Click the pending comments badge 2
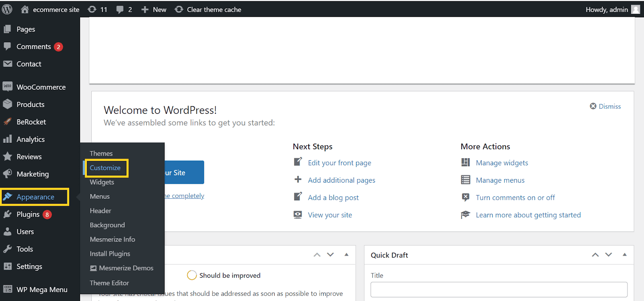This screenshot has width=644, height=301. (58, 47)
